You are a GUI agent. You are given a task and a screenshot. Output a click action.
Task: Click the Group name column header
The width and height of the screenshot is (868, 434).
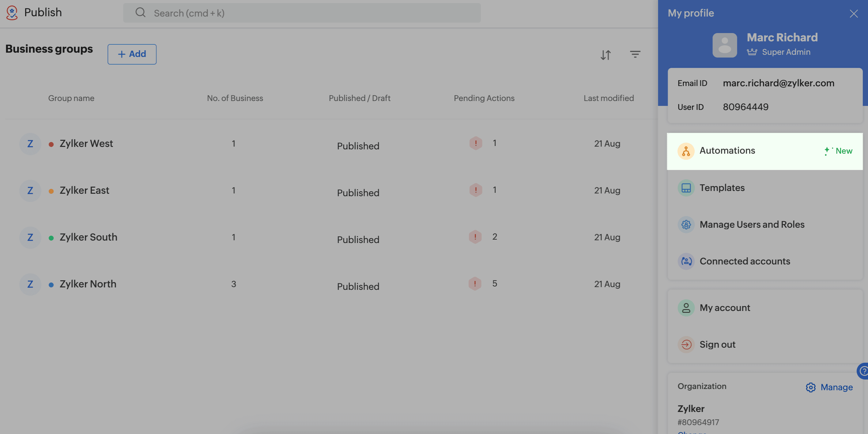click(x=71, y=98)
